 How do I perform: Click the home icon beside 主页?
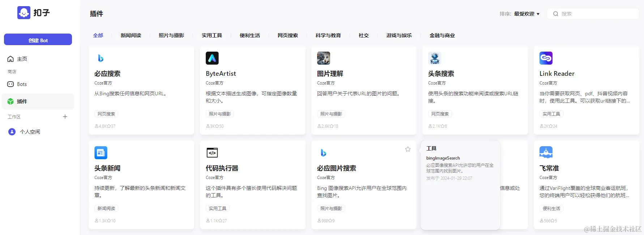point(10,59)
